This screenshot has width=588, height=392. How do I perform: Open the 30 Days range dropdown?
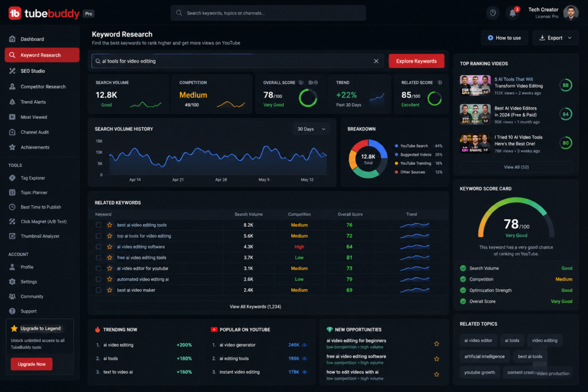tap(311, 129)
